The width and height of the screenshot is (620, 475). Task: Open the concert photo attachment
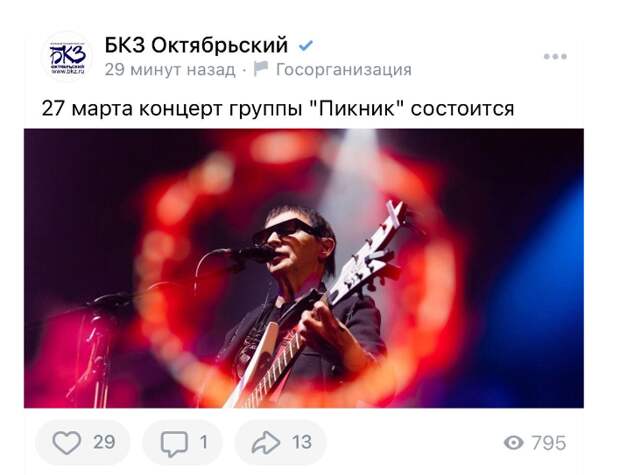click(x=304, y=268)
